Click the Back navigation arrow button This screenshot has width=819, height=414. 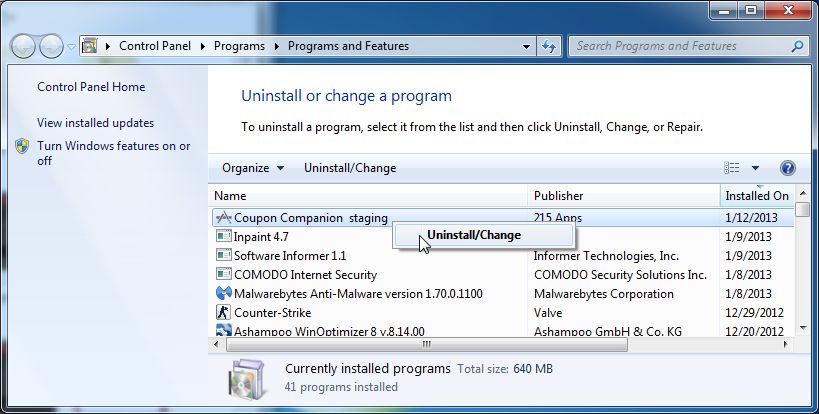coord(23,46)
